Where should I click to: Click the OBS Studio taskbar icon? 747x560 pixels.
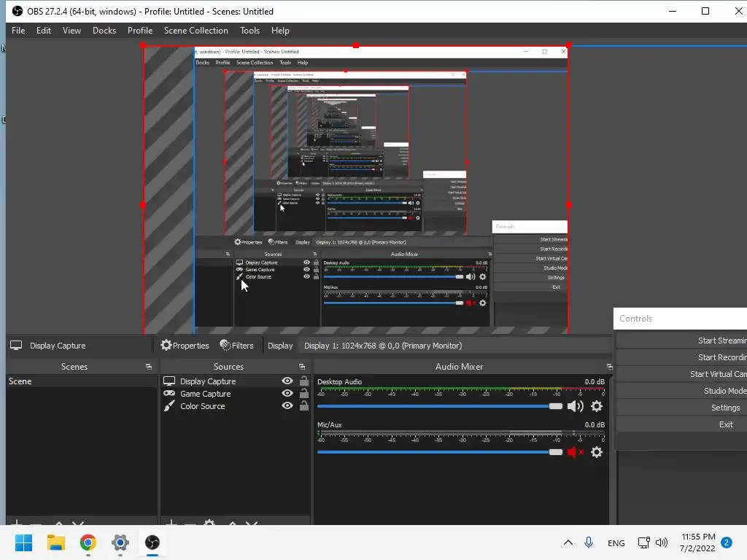click(x=152, y=542)
